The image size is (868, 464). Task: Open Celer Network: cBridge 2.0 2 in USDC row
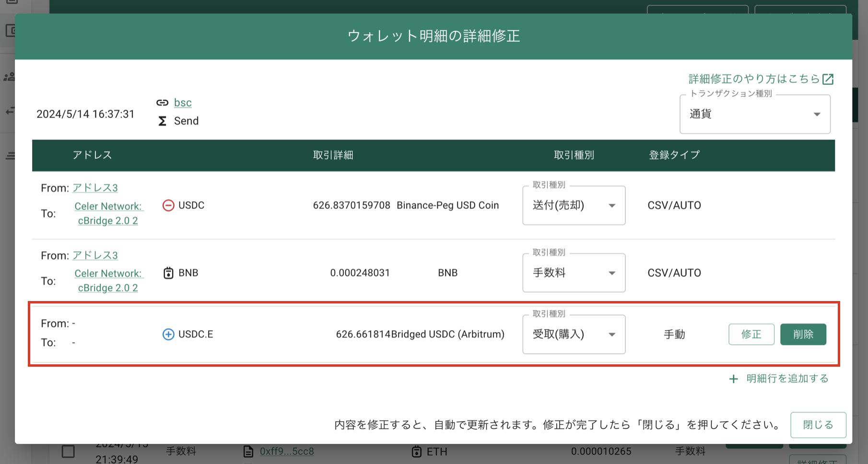tap(108, 213)
